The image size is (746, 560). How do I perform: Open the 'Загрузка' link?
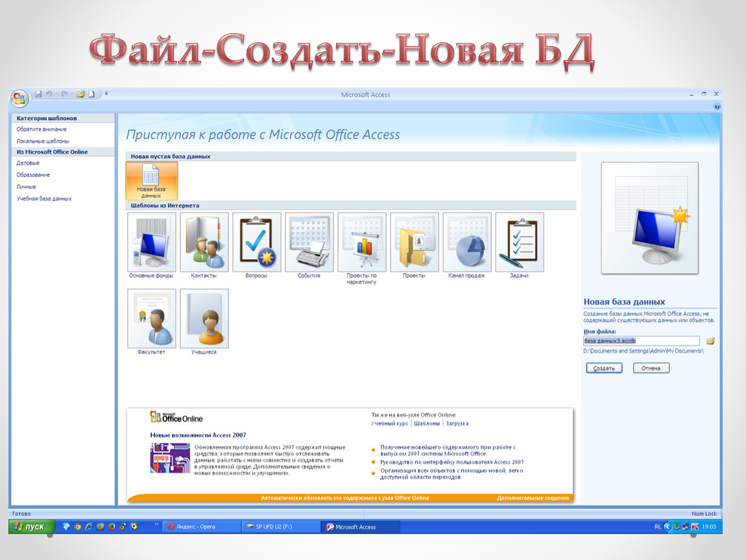tap(457, 423)
